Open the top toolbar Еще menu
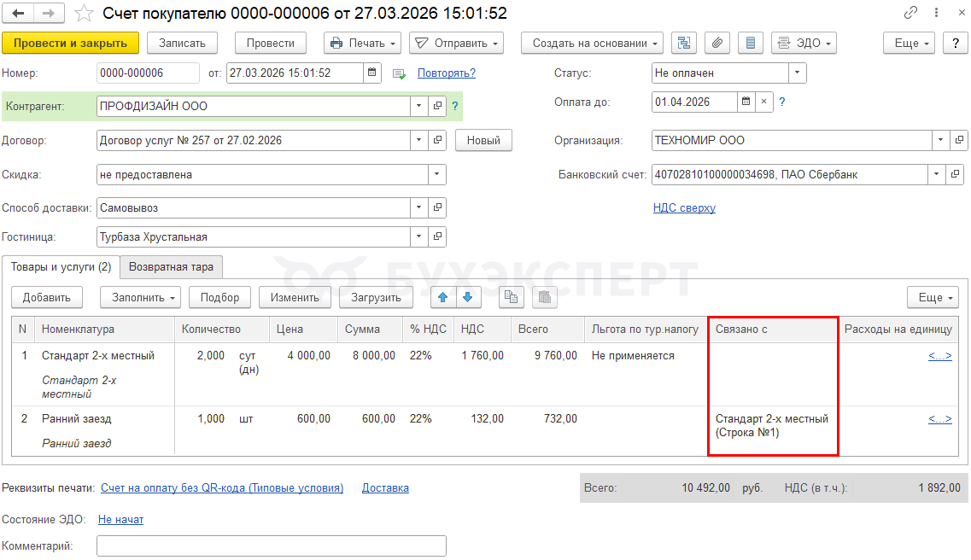 pos(909,43)
